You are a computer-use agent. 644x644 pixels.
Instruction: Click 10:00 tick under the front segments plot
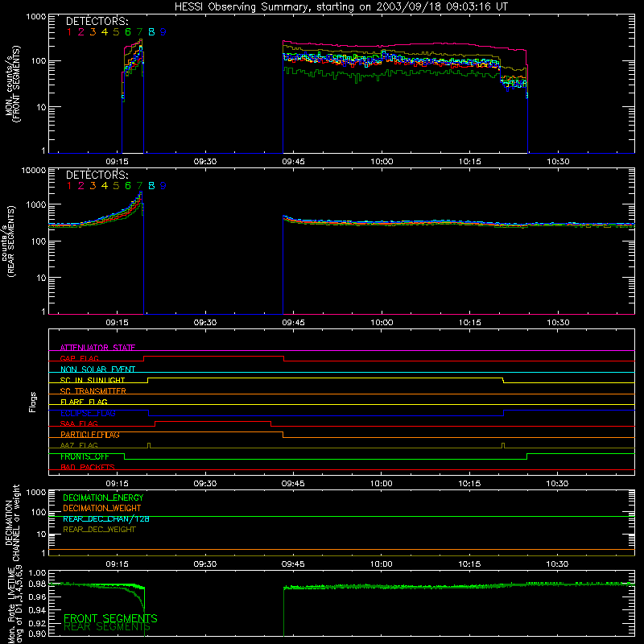click(x=382, y=162)
